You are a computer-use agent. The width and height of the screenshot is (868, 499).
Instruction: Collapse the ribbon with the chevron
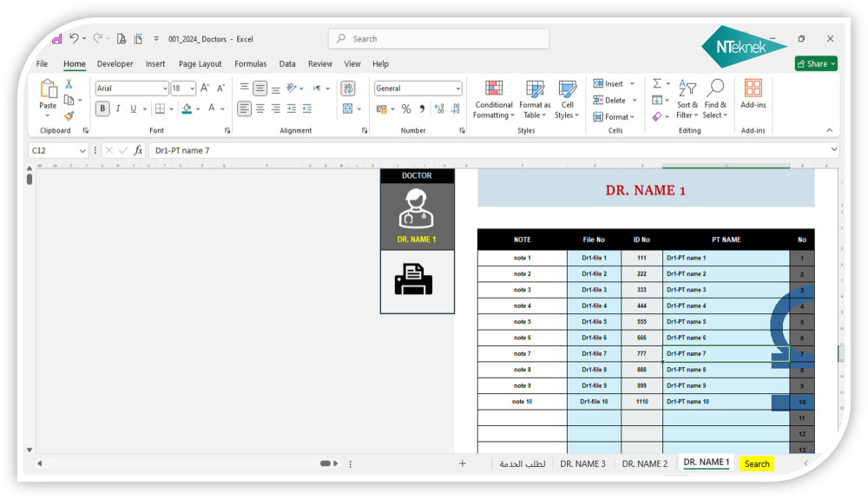(829, 130)
